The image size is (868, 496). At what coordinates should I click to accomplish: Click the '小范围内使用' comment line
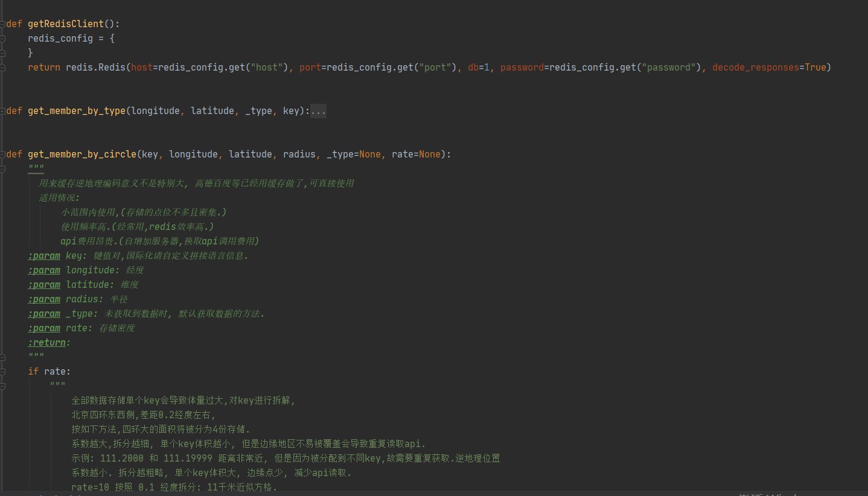click(x=144, y=212)
